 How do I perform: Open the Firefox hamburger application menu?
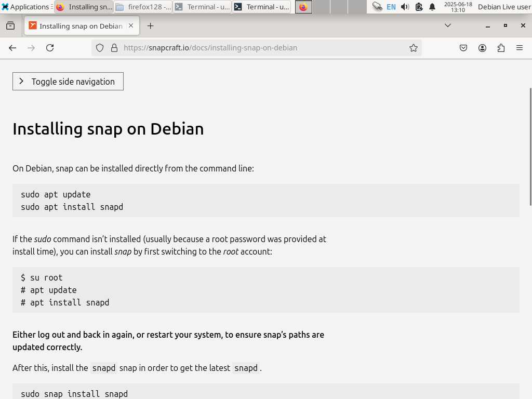[x=520, y=48]
